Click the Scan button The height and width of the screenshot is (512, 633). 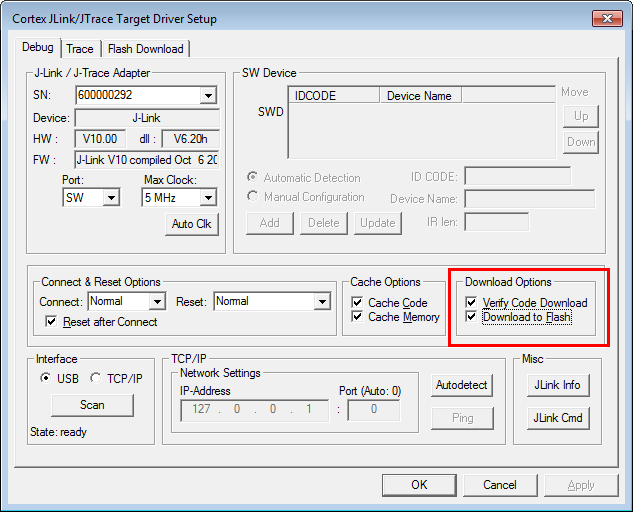[92, 405]
